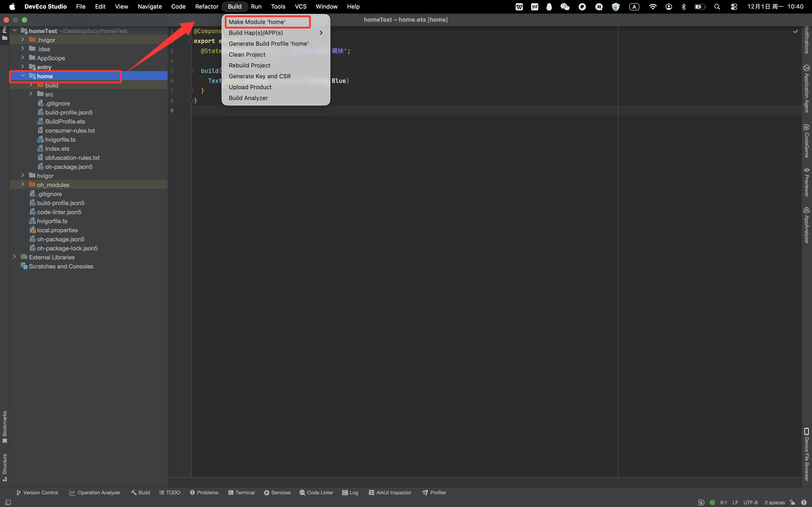Image resolution: width=812 pixels, height=507 pixels.
Task: Open the Operation Analyzer tool window
Action: click(95, 492)
